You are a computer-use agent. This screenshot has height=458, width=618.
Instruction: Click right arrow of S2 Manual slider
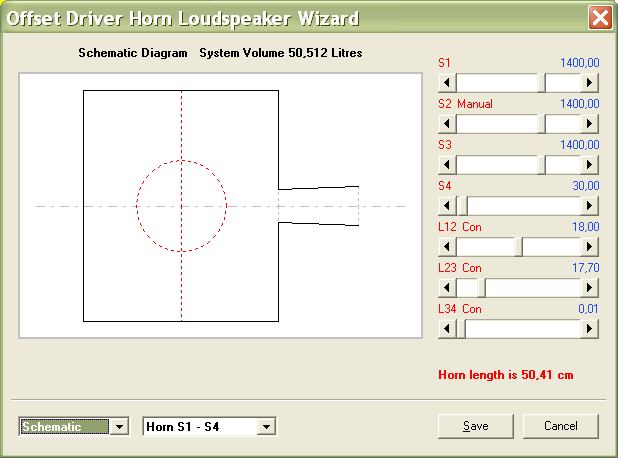click(590, 124)
